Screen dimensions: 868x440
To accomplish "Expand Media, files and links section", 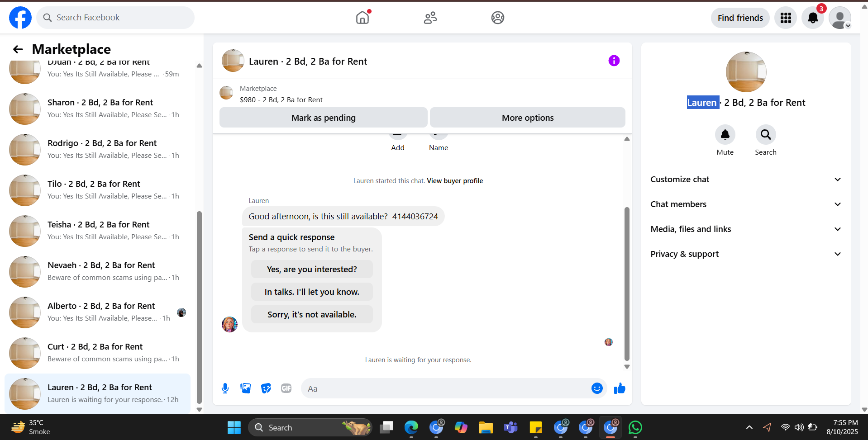I will [x=746, y=229].
